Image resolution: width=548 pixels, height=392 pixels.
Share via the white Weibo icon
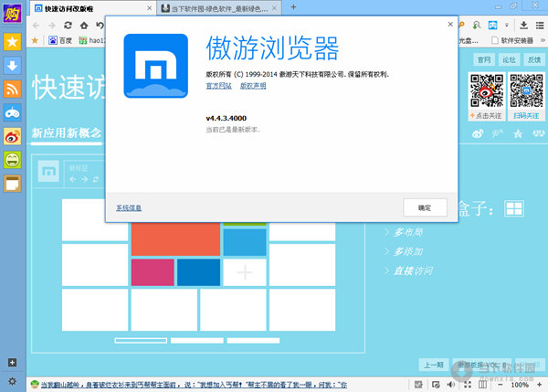[x=478, y=133]
